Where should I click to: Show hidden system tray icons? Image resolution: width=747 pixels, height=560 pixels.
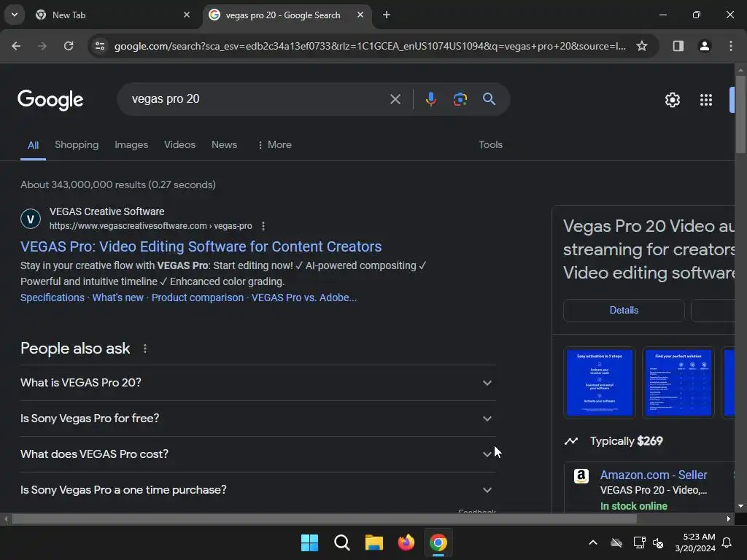pos(593,542)
